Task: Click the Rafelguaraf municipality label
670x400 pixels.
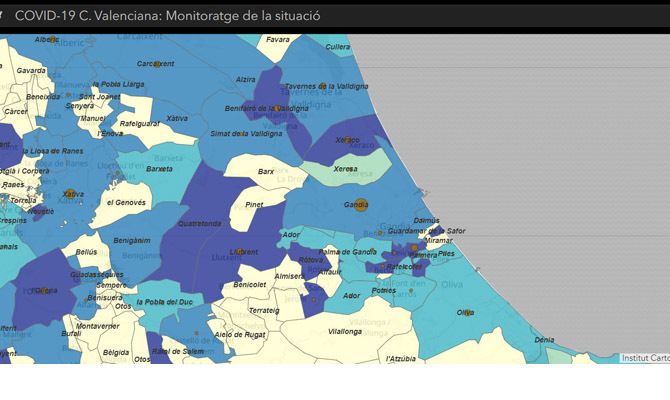Action: pyautogui.click(x=140, y=124)
